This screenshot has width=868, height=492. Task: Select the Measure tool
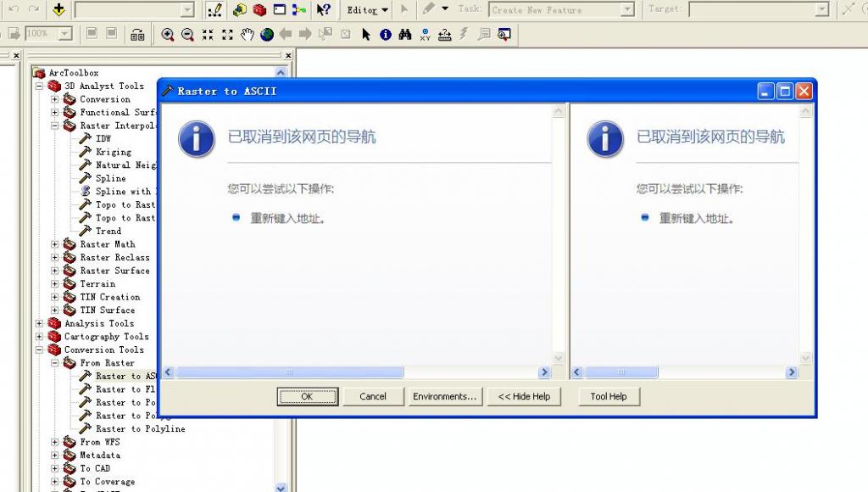coord(444,34)
